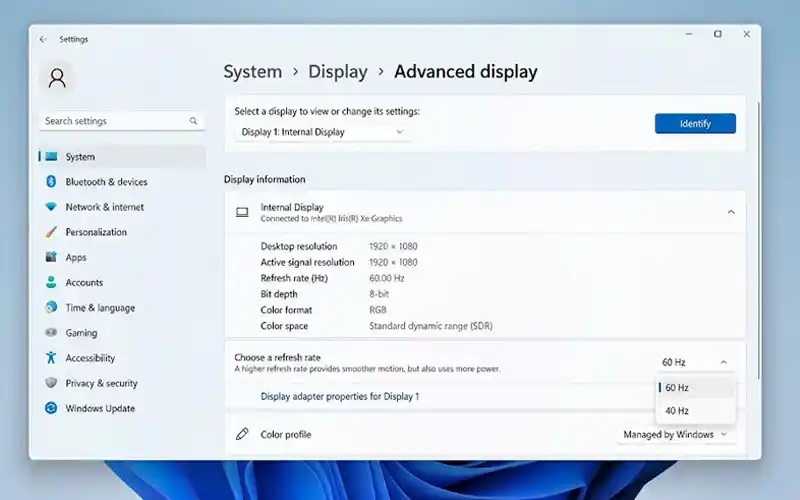Click the Accessibility figure icon
Image resolution: width=800 pixels, height=500 pixels.
point(51,358)
